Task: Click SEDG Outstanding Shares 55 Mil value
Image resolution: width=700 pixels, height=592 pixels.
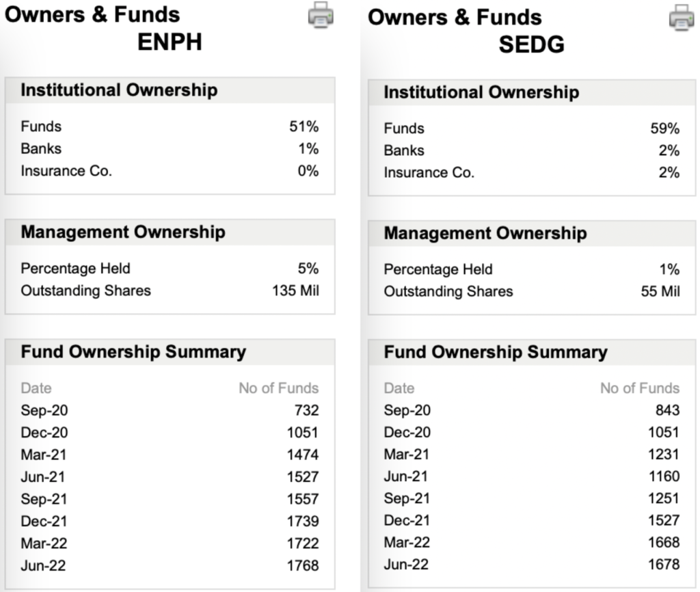Action: (660, 291)
